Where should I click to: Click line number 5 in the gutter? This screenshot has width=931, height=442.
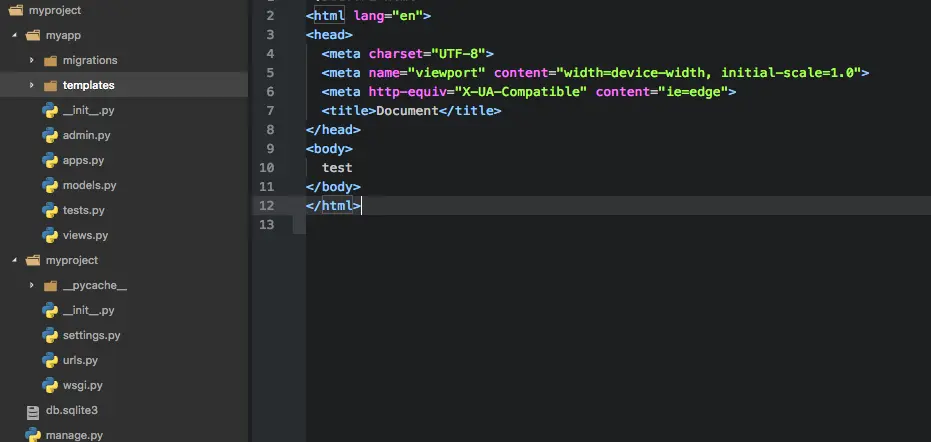270,72
